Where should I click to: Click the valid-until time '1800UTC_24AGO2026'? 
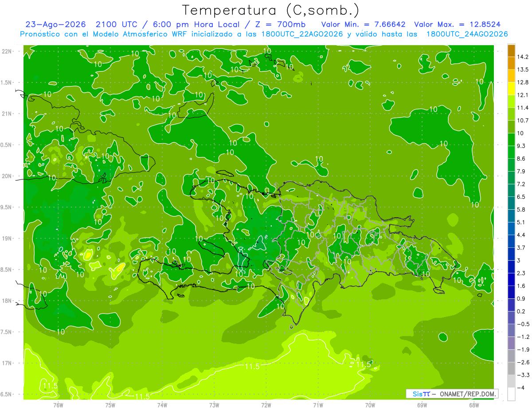[467, 34]
